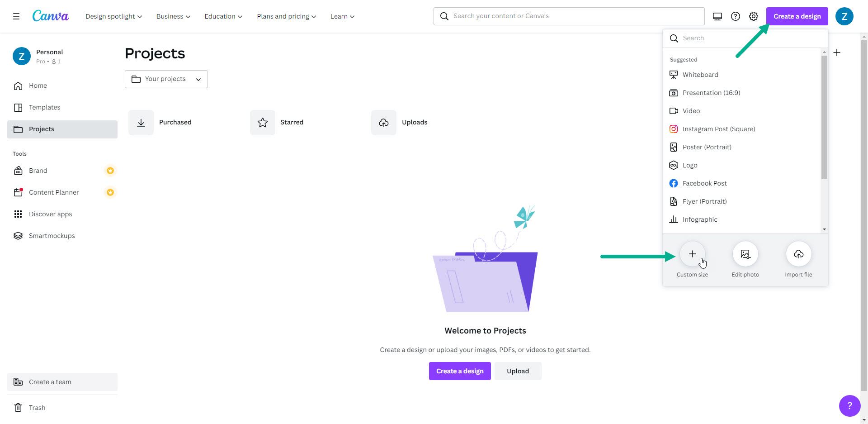The width and height of the screenshot is (868, 424).
Task: Select the Edit photo option
Action: point(745,254)
